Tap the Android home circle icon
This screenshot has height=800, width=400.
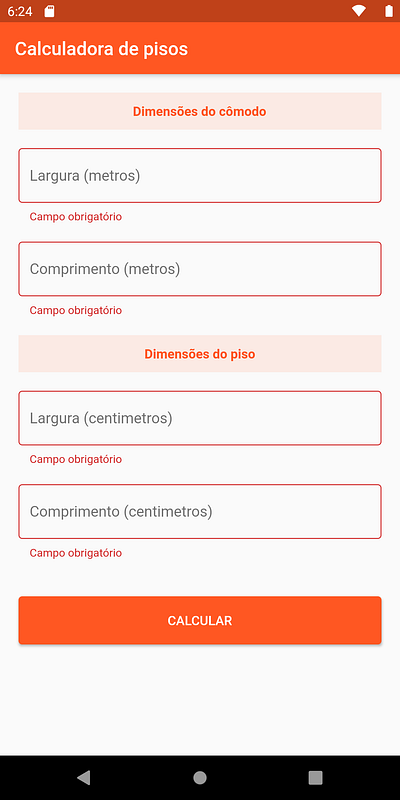(200, 777)
